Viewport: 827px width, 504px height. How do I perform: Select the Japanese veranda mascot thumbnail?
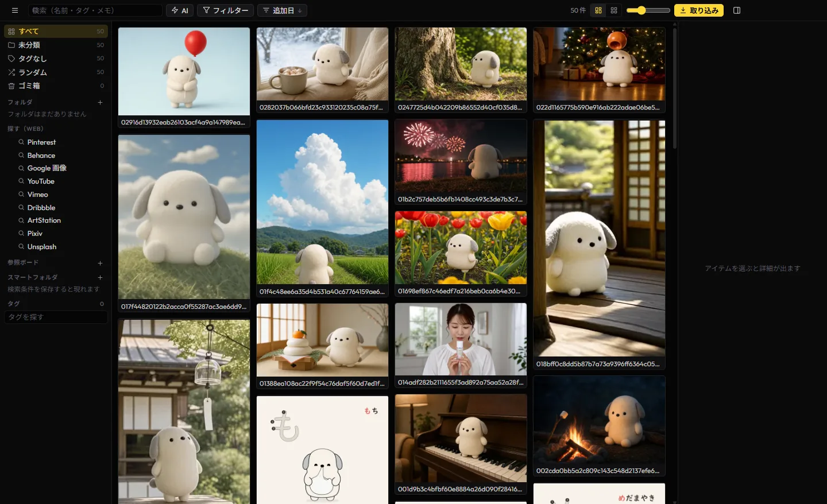tap(599, 238)
